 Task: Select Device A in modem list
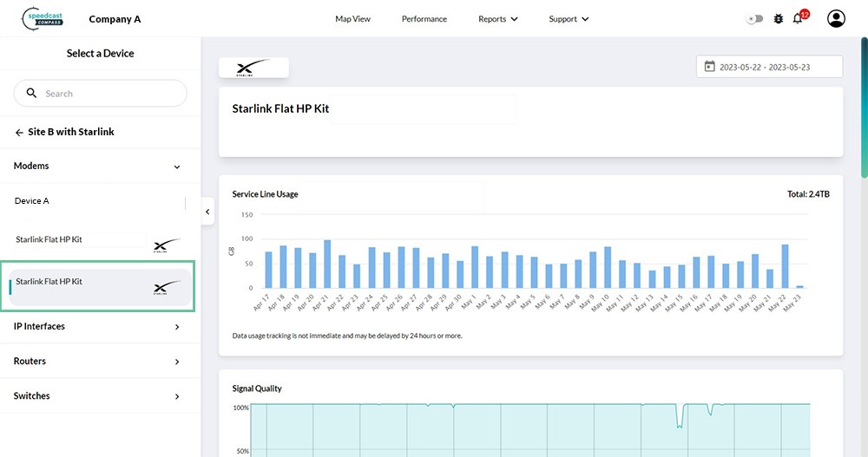(31, 201)
